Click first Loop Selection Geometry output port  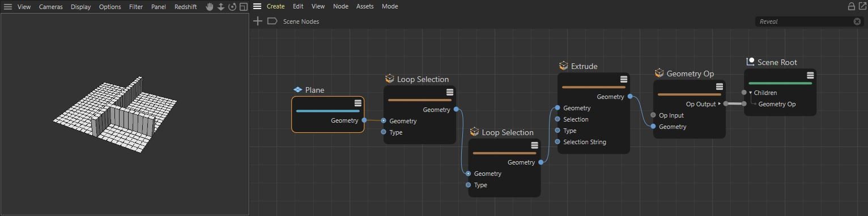click(456, 109)
